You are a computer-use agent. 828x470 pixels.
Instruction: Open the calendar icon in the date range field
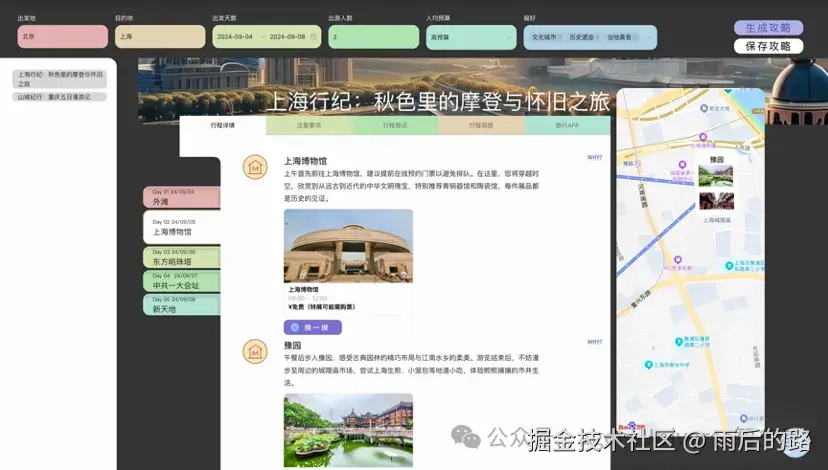click(313, 37)
